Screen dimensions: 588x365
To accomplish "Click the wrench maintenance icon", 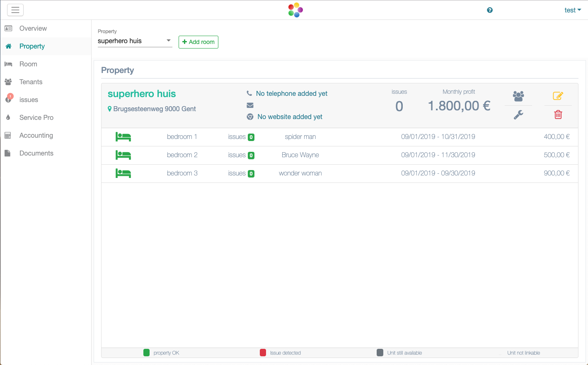I will tap(518, 114).
